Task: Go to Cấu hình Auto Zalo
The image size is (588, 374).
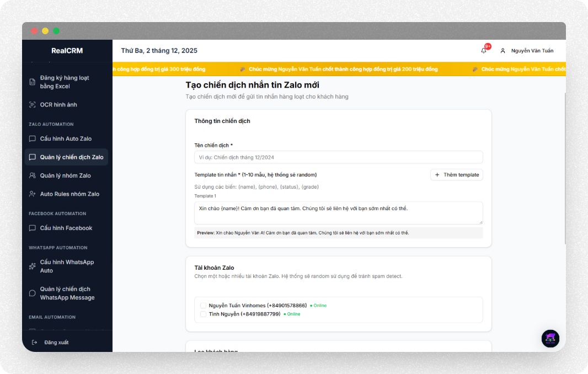Action: 66,138
